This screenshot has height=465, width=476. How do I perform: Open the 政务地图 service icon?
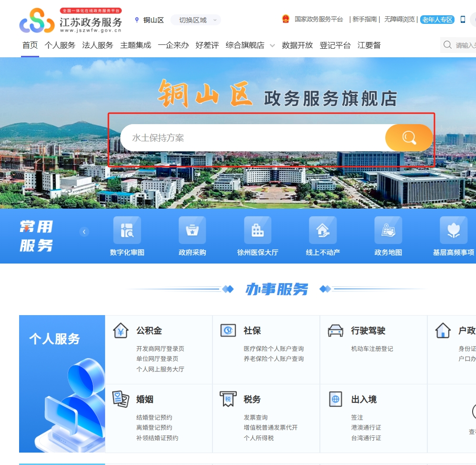click(x=388, y=231)
